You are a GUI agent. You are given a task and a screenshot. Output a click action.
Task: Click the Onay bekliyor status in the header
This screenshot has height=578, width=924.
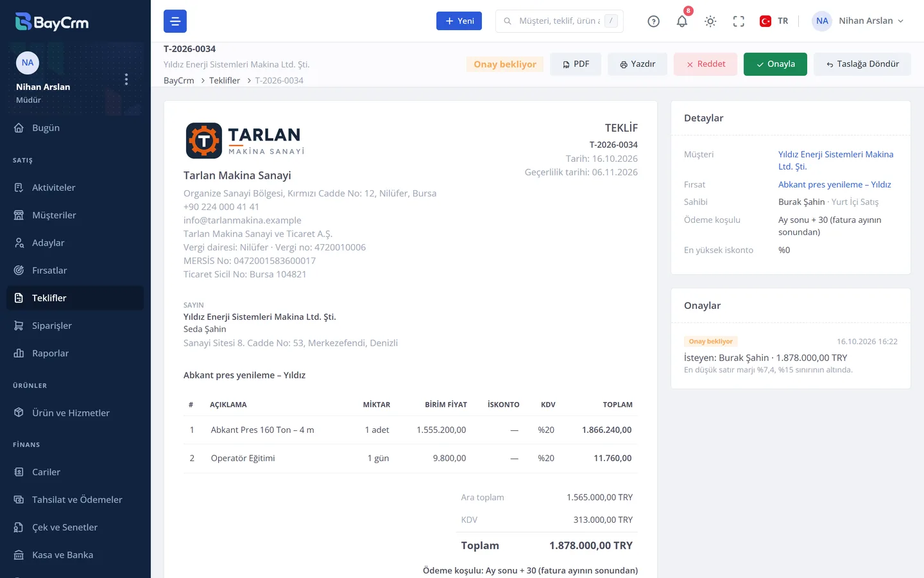505,64
